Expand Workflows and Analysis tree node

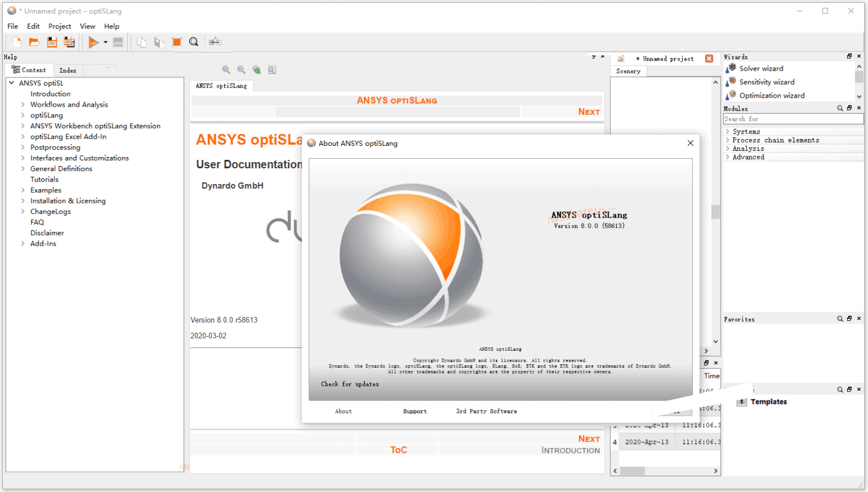[x=23, y=105]
